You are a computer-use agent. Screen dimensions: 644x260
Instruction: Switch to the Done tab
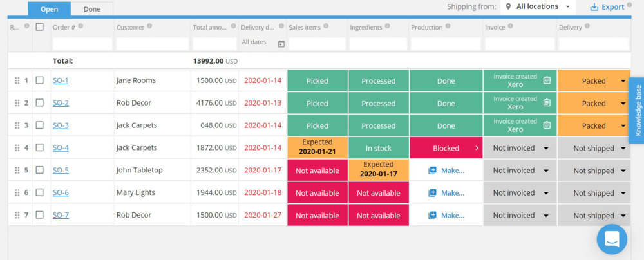coord(92,9)
